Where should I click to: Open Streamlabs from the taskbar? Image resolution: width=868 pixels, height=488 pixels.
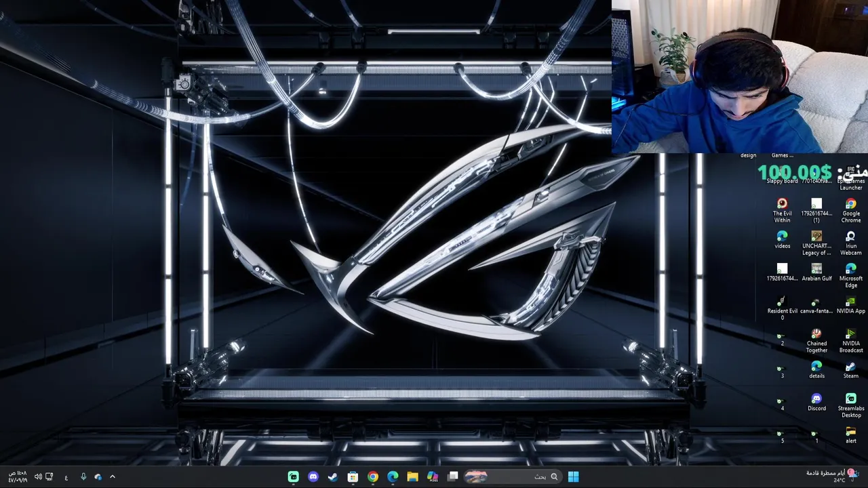[x=293, y=476]
